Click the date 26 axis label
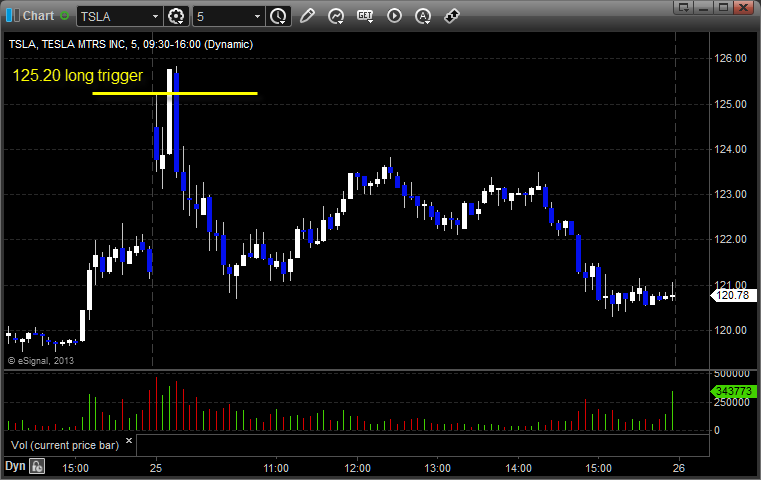This screenshot has height=480, width=761. [678, 468]
